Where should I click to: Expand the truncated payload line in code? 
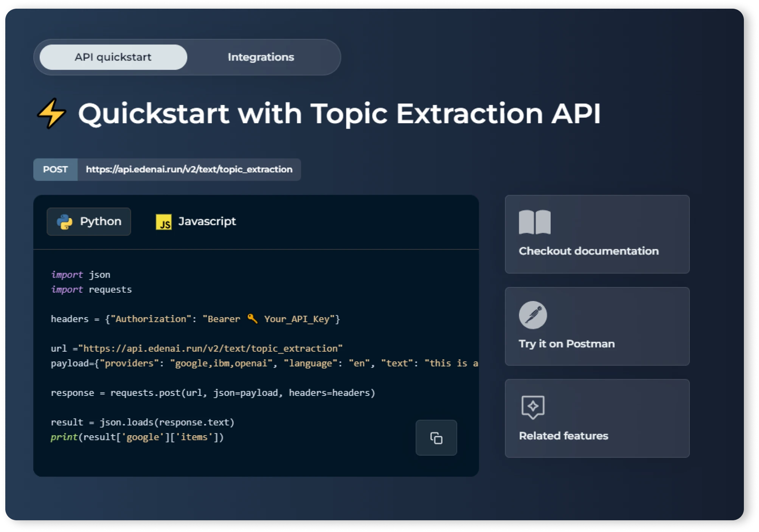[x=265, y=363]
